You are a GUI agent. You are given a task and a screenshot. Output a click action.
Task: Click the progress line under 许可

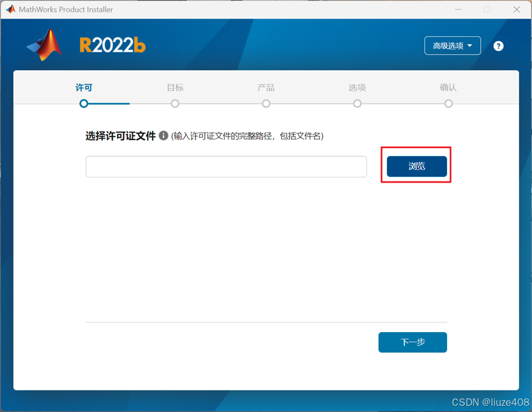(108, 104)
